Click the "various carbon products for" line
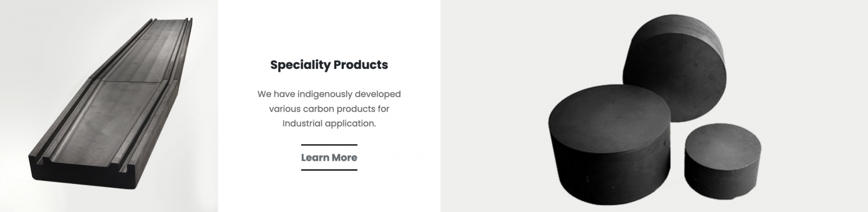Screen dimensions: 868x212 point(329,109)
